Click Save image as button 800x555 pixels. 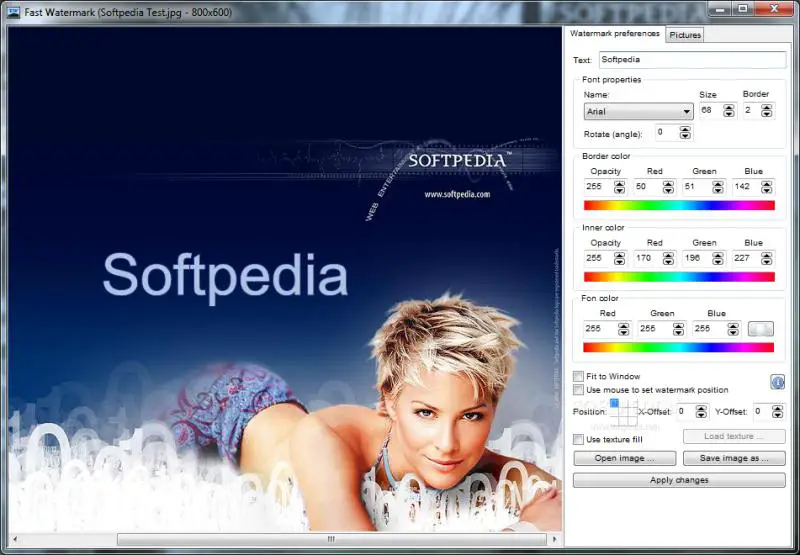coord(734,458)
